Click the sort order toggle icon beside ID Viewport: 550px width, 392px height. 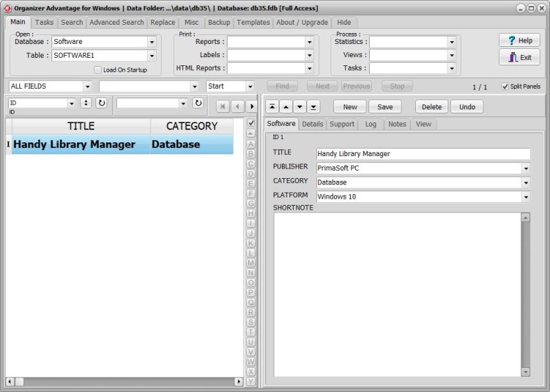[x=86, y=103]
